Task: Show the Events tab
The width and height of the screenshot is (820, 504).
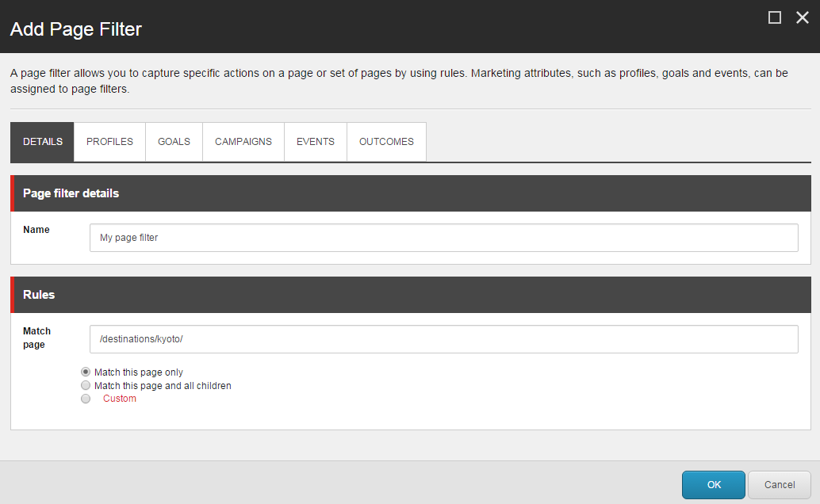Action: [316, 142]
